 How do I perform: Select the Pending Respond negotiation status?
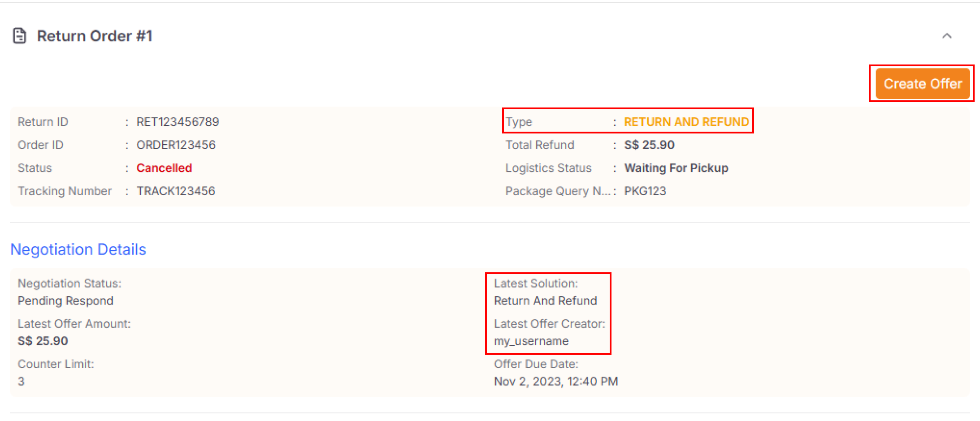(65, 301)
